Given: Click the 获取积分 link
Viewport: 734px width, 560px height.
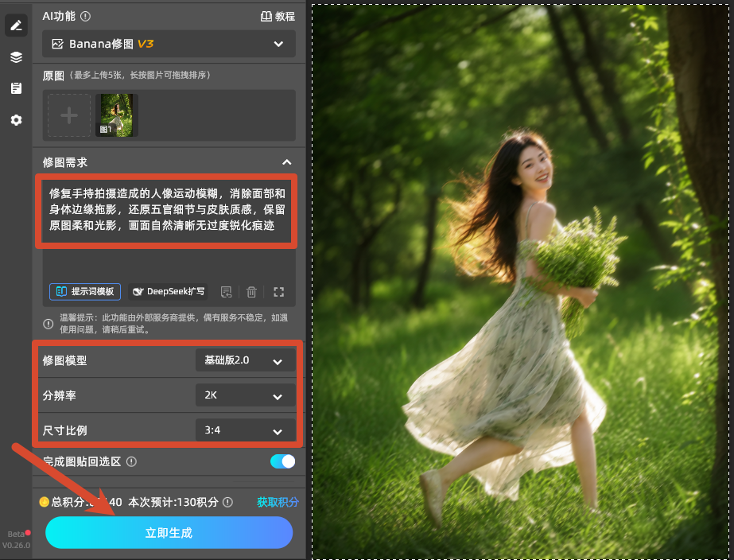Looking at the screenshot, I should point(278,502).
